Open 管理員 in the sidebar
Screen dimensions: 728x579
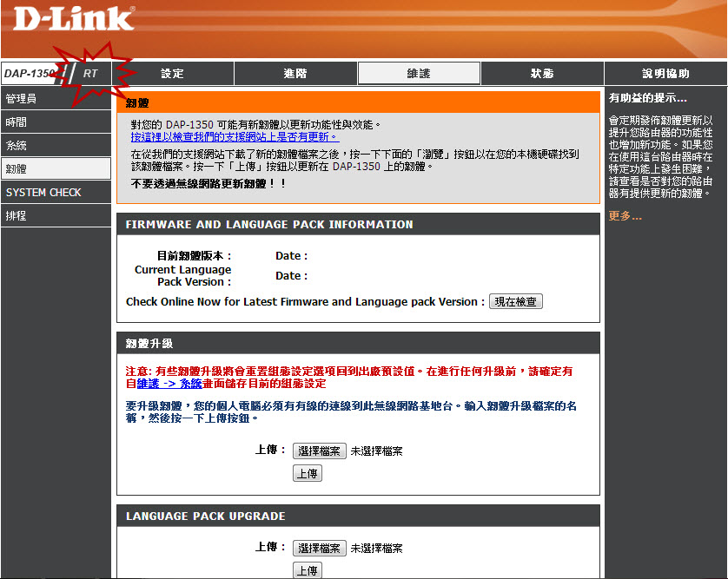click(x=56, y=98)
